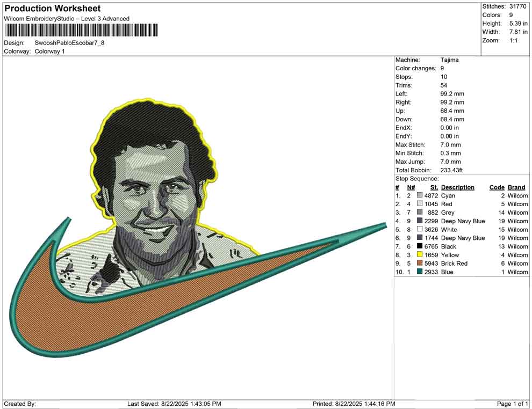This screenshot has height=409, width=532.
Task: Select the '68.4 mm' value next to Down
Action: [x=452, y=119]
